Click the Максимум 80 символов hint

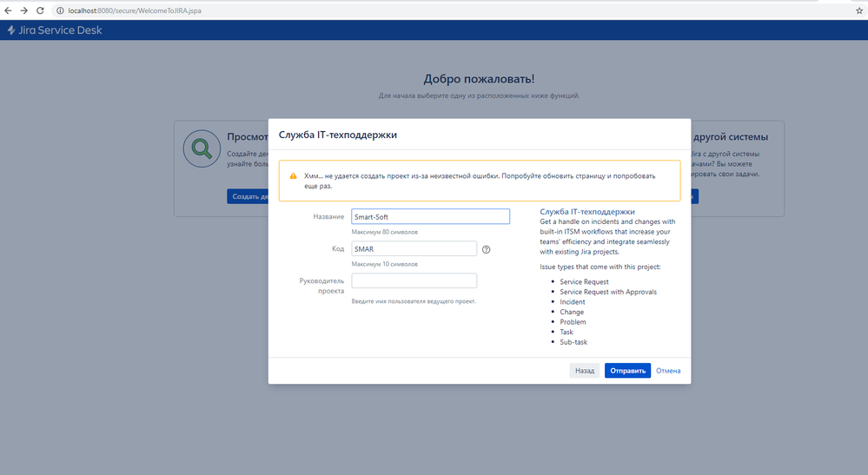385,232
